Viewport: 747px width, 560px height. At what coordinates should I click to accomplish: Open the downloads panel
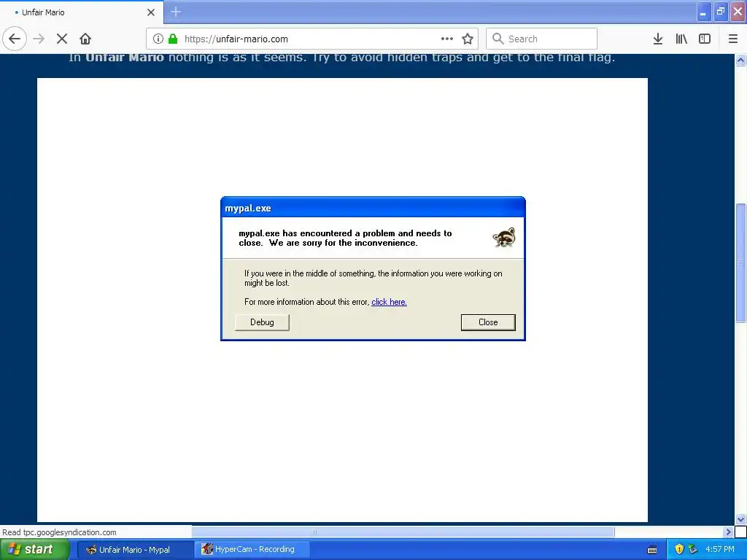point(658,39)
